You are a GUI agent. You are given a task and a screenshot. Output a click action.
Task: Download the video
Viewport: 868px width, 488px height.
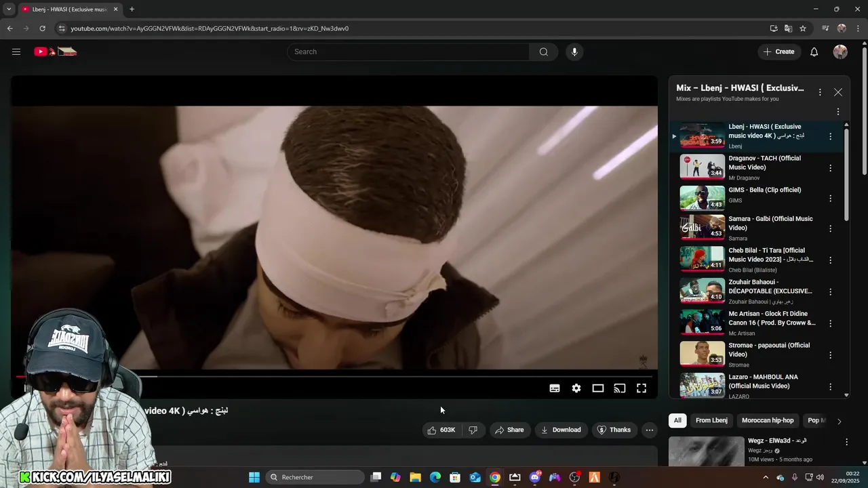[560, 430]
